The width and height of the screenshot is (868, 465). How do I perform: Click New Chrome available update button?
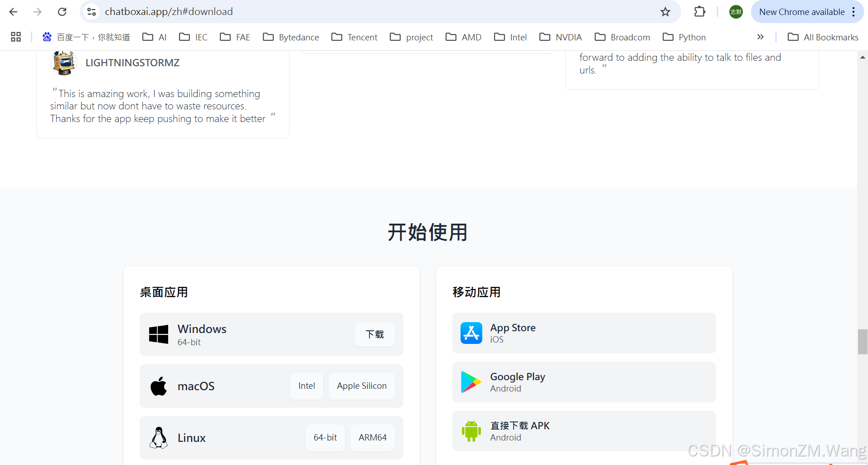pyautogui.click(x=801, y=12)
